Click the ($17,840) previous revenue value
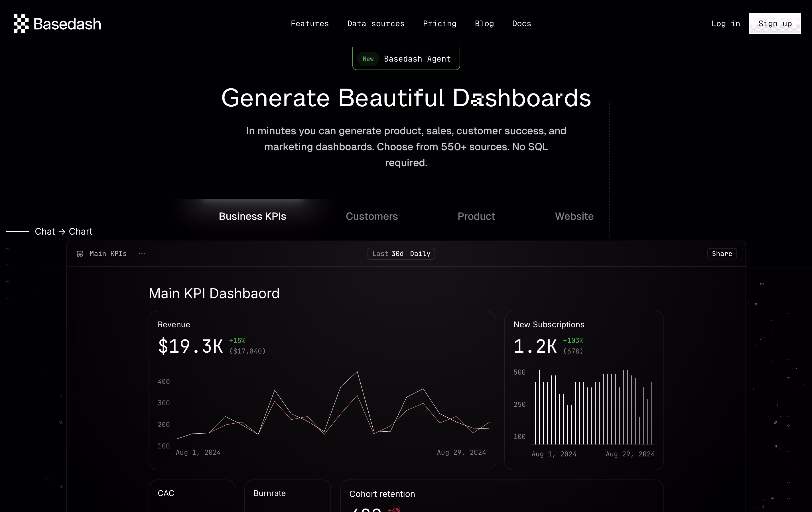 [x=247, y=351]
